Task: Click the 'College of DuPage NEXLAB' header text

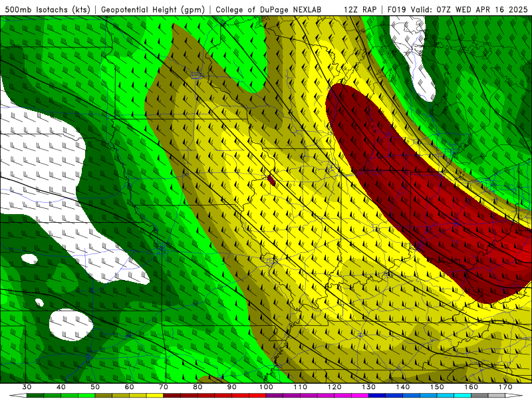Action: (269, 9)
